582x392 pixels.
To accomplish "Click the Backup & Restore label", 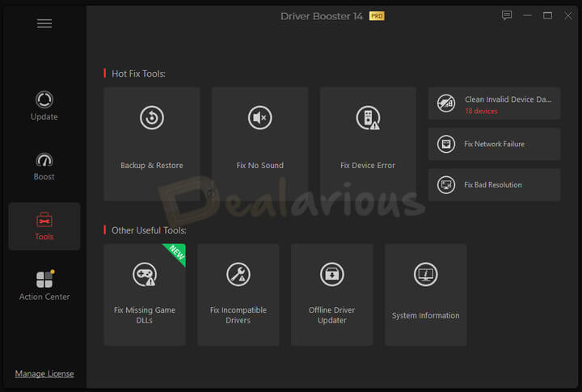I will point(152,165).
